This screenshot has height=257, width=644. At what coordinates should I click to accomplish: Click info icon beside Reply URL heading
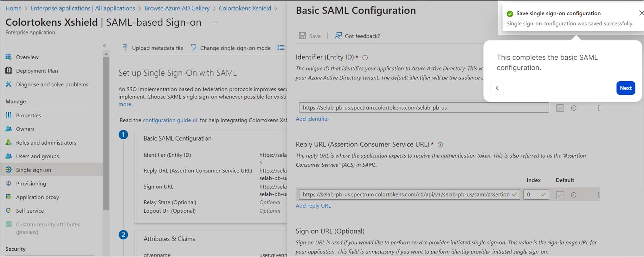440,145
